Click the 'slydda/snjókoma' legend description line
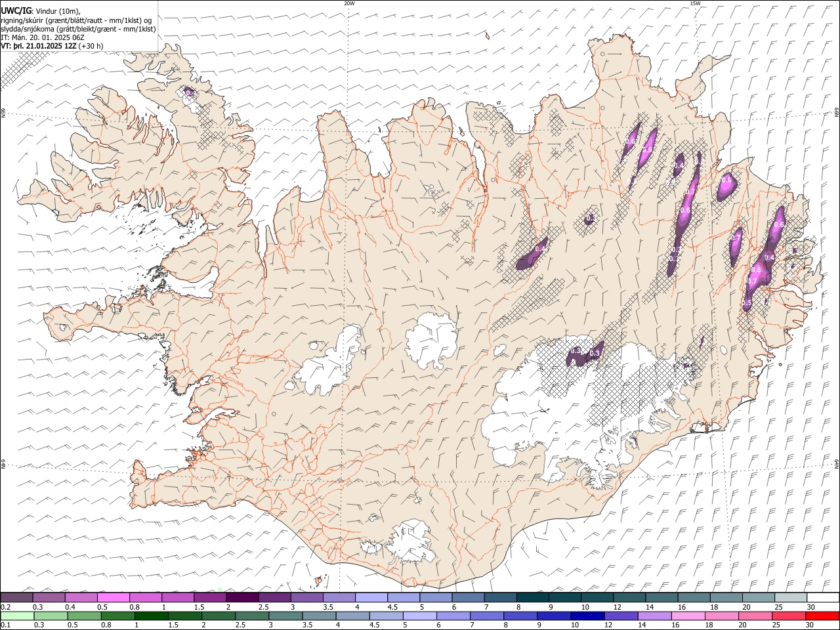This screenshot has width=840, height=630. pos(79,29)
